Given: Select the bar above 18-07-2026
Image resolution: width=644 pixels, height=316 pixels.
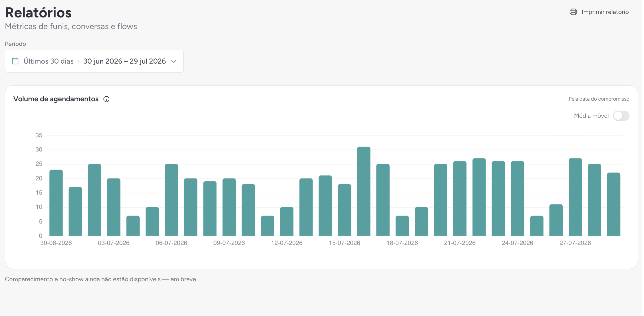Looking at the screenshot, I should pos(402,226).
